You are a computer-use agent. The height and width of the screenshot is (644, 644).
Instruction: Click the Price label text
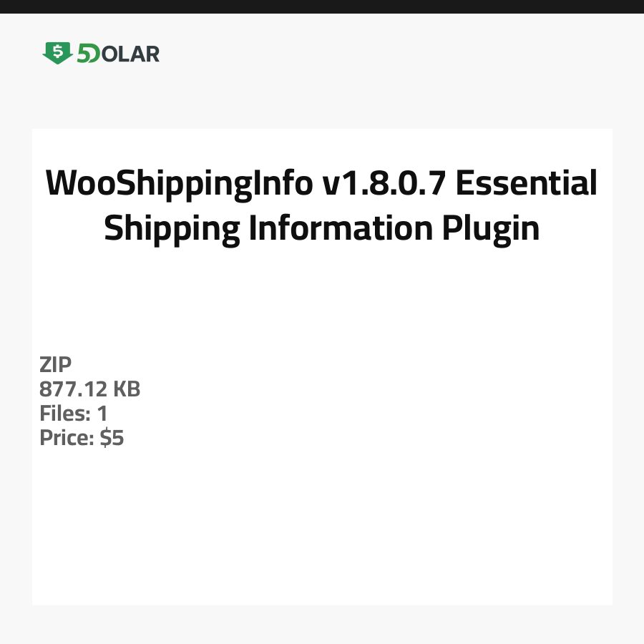point(67,438)
